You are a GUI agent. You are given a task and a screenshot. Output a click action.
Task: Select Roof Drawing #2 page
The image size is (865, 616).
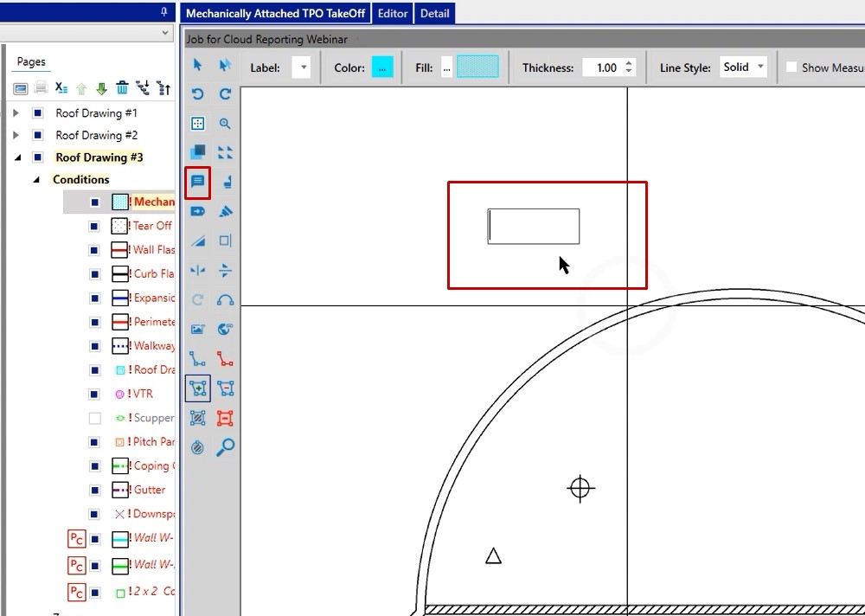(96, 135)
